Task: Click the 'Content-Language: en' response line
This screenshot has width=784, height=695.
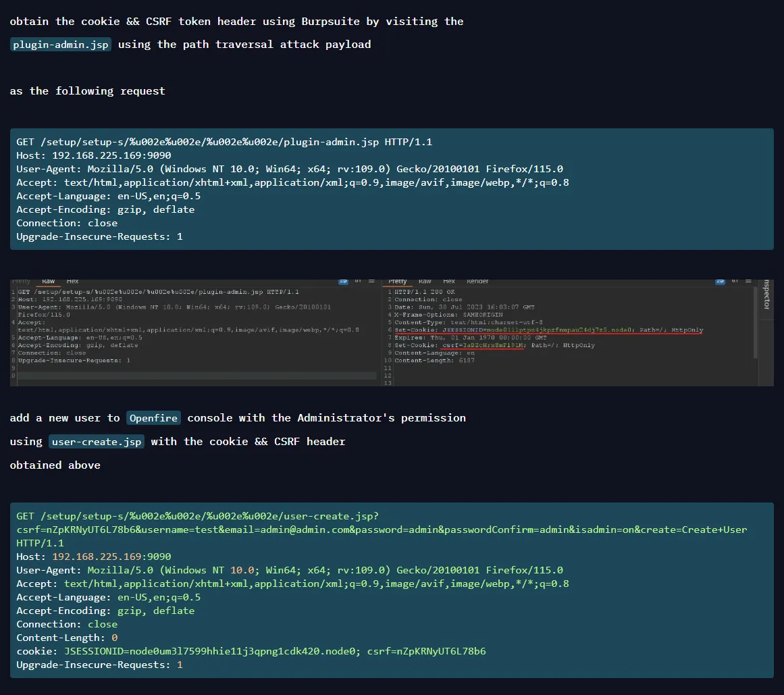Action: (434, 353)
